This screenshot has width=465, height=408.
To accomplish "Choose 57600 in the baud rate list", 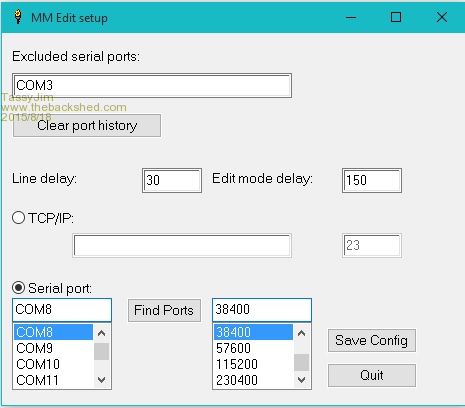I will click(253, 348).
